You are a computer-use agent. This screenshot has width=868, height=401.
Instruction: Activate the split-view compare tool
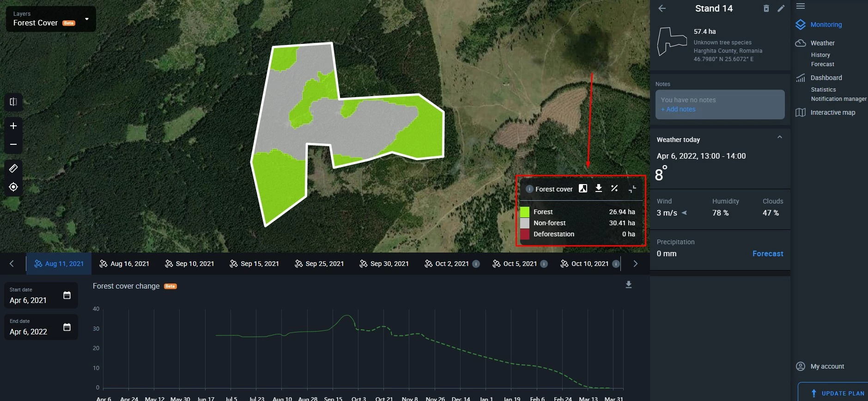point(13,102)
